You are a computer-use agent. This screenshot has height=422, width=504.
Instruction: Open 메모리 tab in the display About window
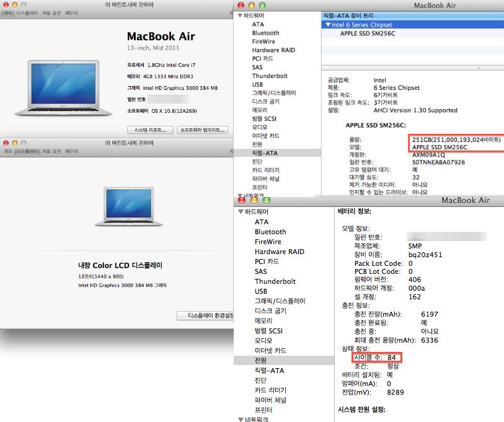pyautogui.click(x=71, y=151)
